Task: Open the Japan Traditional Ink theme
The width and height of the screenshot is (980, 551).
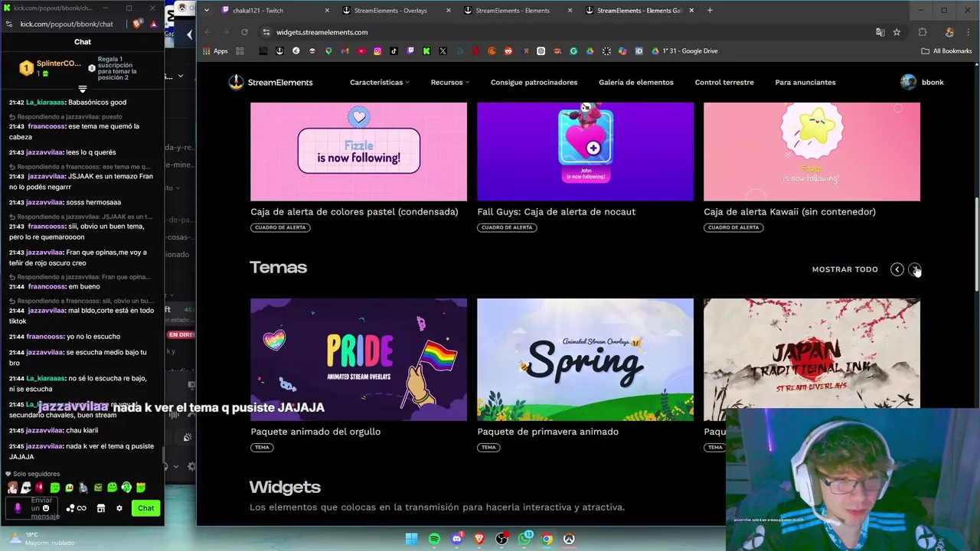Action: (x=812, y=354)
